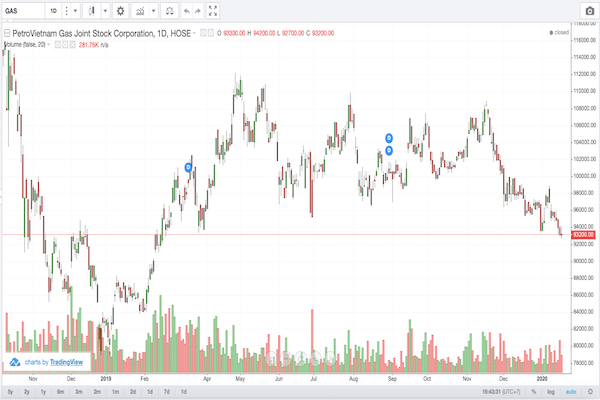Screen dimensions: 600x400
Task: Take a chart snapshot with the camera icon
Action: click(589, 11)
